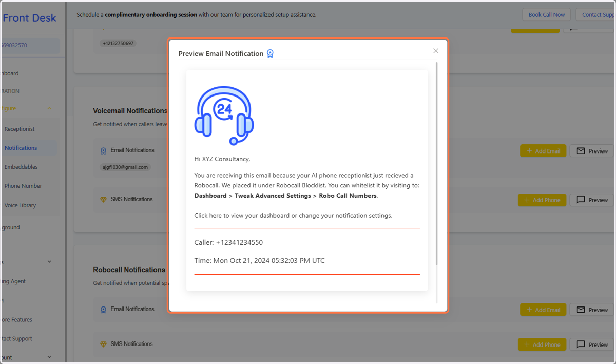Click the dialog's vertical scrollbar
This screenshot has height=364, width=616.
(x=437, y=163)
